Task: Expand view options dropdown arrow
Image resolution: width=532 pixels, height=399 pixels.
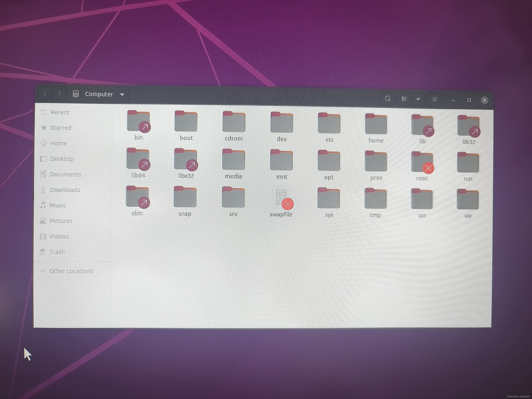Action: pyautogui.click(x=418, y=99)
